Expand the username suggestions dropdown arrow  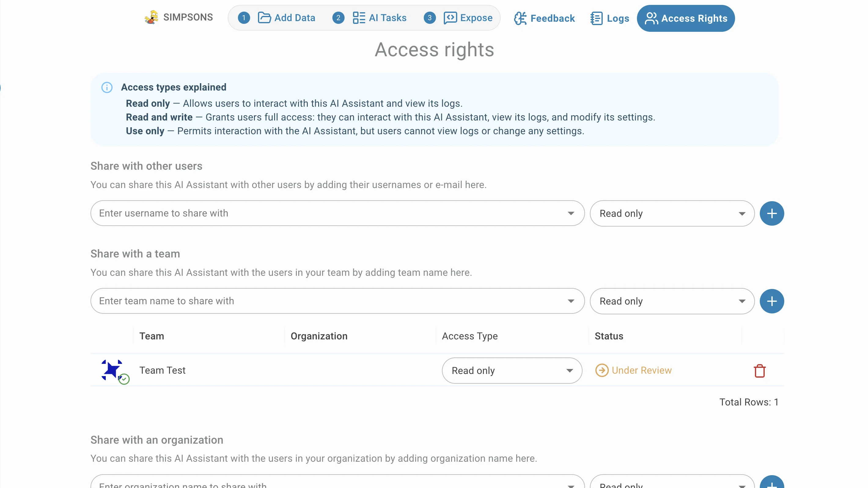[571, 213]
